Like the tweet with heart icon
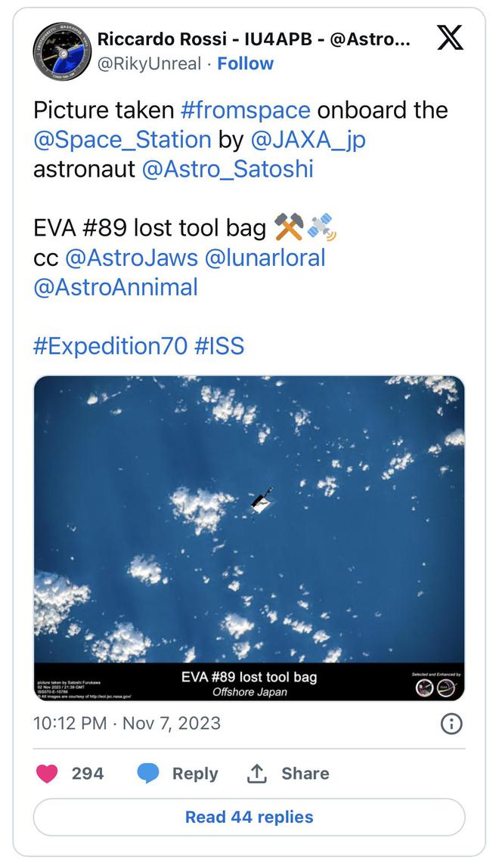This screenshot has height=868, width=499. click(48, 773)
